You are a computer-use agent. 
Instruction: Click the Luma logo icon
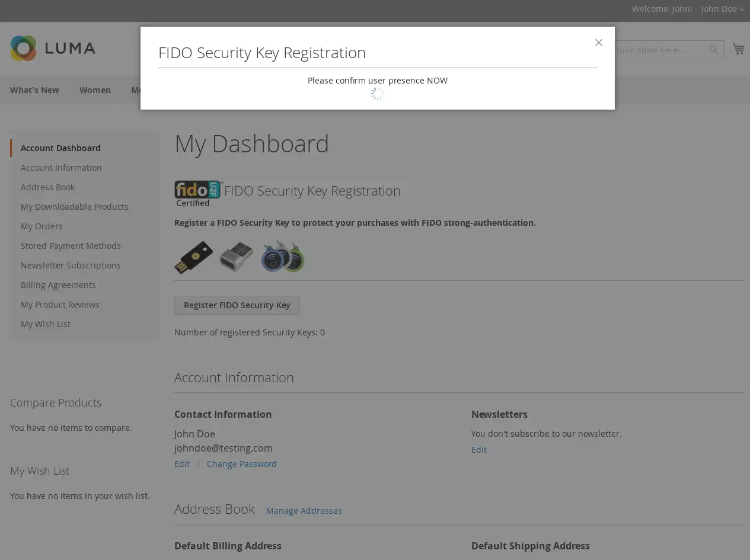point(24,48)
